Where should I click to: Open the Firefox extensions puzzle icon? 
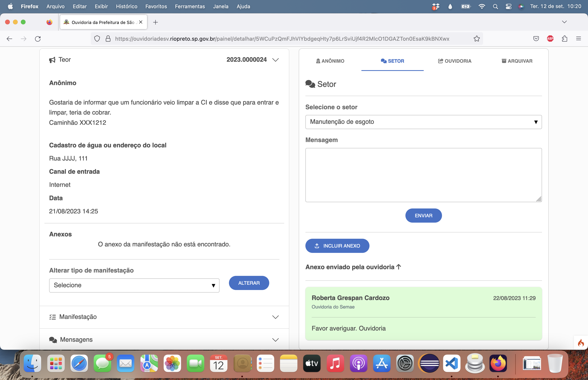coord(564,39)
